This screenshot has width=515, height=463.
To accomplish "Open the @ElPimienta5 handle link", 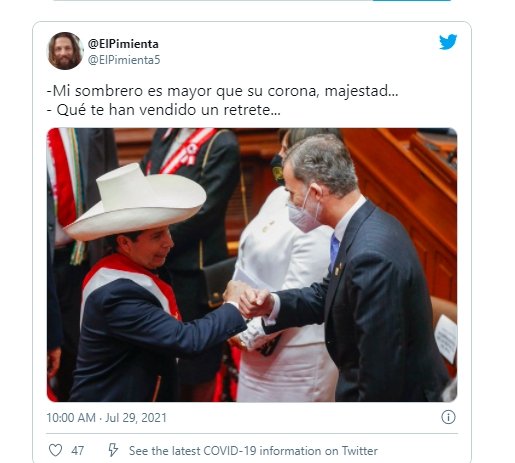I will (124, 60).
